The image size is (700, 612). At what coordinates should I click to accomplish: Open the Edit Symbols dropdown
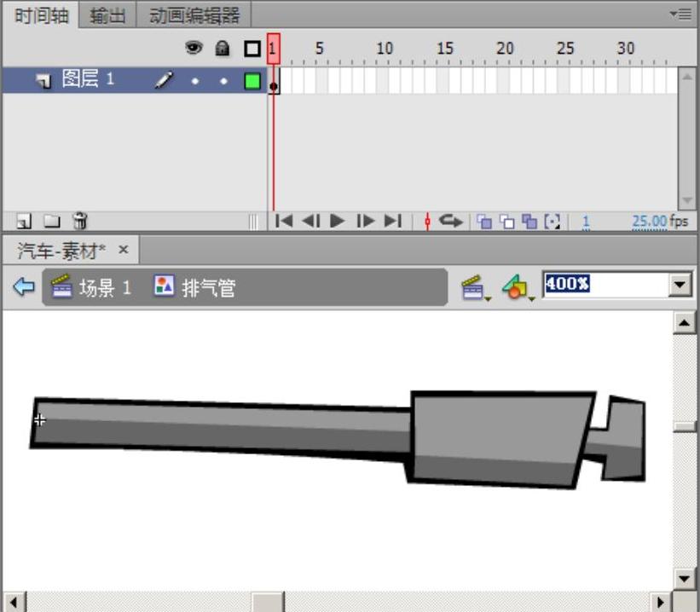pos(516,289)
